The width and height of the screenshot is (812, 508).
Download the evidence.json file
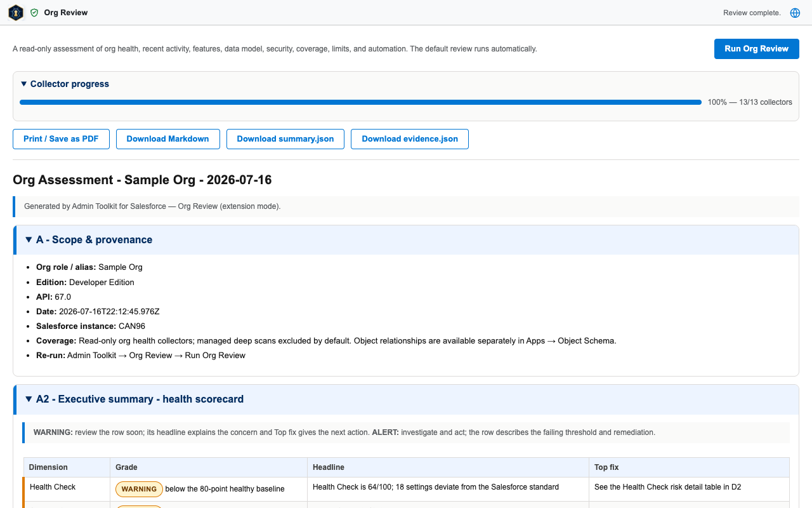click(x=410, y=139)
